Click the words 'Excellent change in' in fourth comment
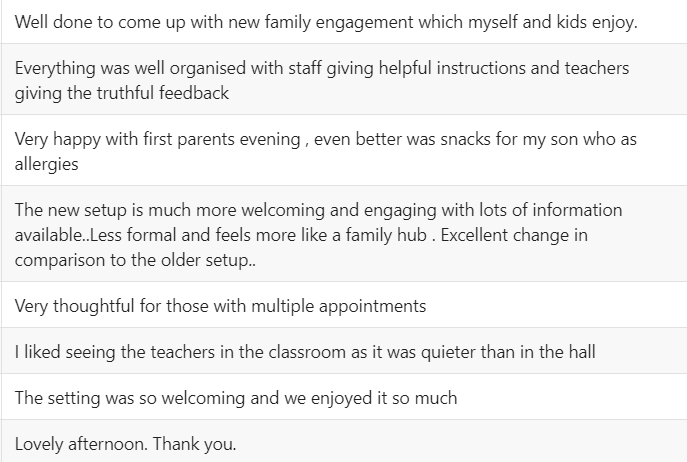Viewport: 687px width, 462px height. (514, 235)
